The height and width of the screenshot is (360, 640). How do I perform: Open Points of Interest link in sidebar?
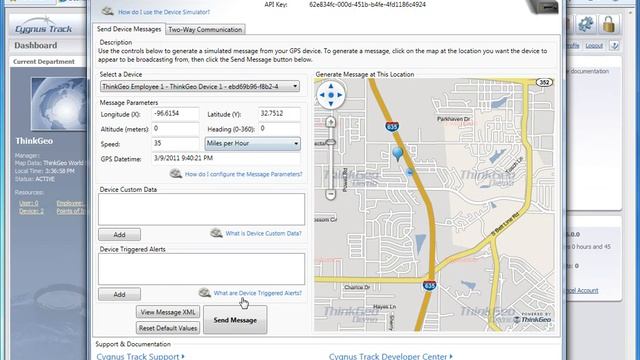[x=71, y=211]
